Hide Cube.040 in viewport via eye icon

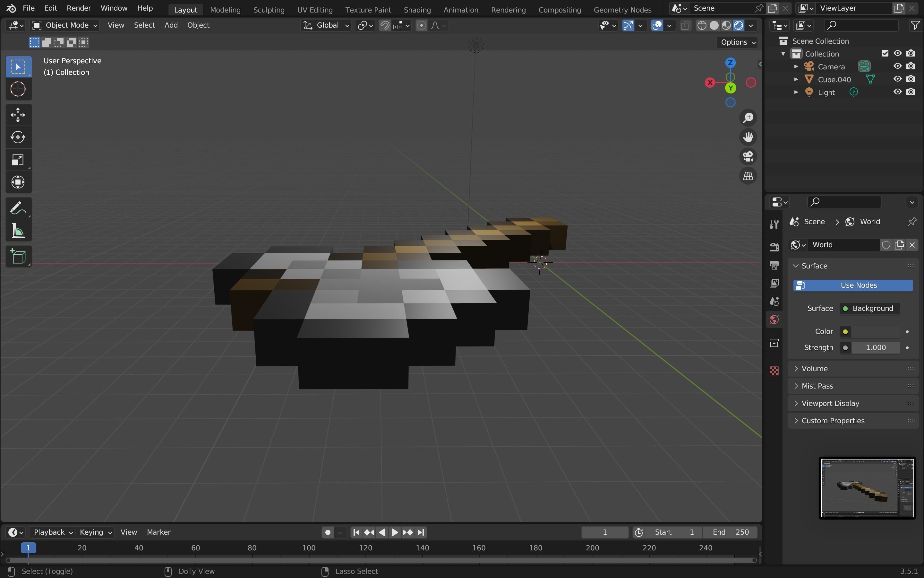[897, 79]
